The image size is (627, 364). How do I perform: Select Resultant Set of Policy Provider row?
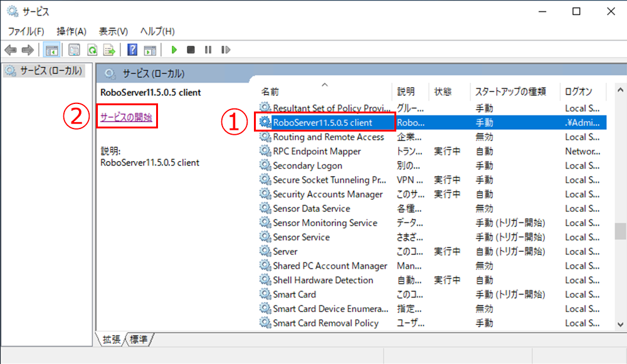point(432,108)
